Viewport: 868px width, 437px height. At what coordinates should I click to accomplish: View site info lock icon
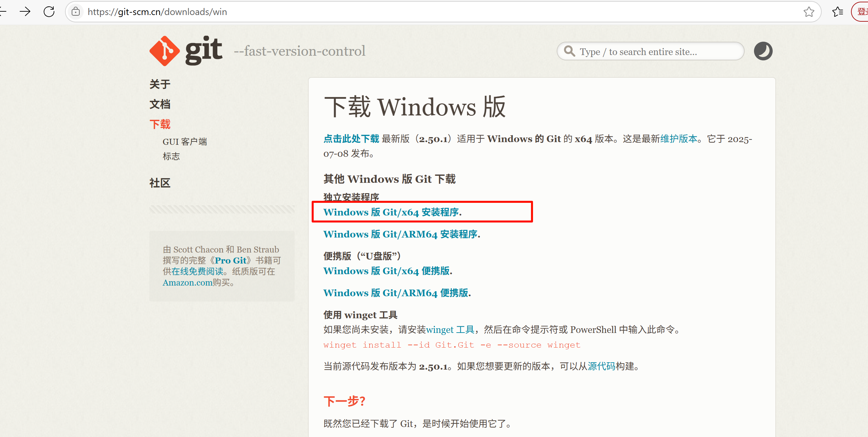[76, 12]
